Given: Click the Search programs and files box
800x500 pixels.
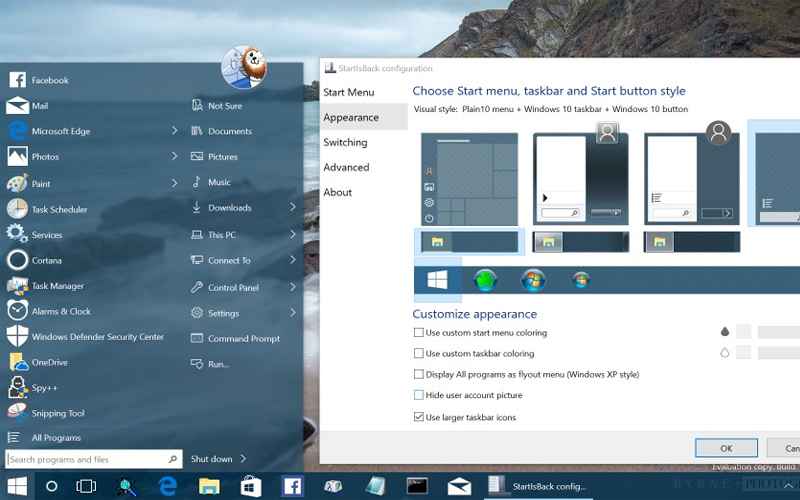Looking at the screenshot, I should (x=94, y=459).
